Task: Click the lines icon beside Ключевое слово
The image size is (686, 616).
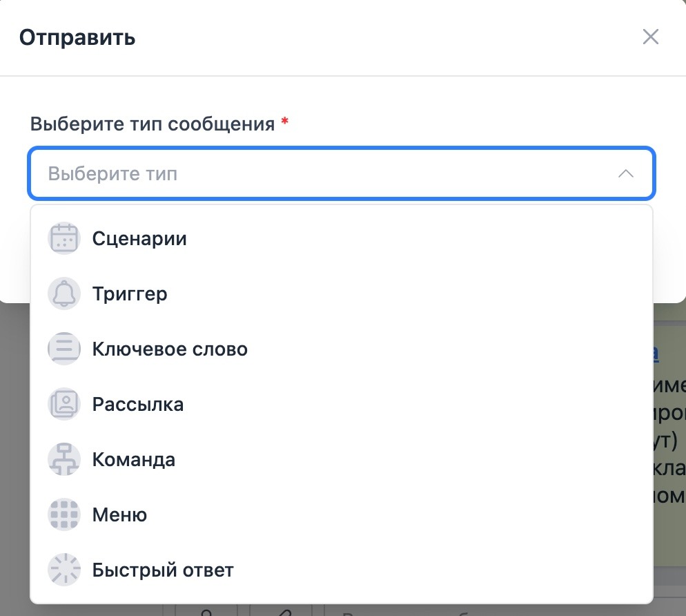Action: point(64,349)
